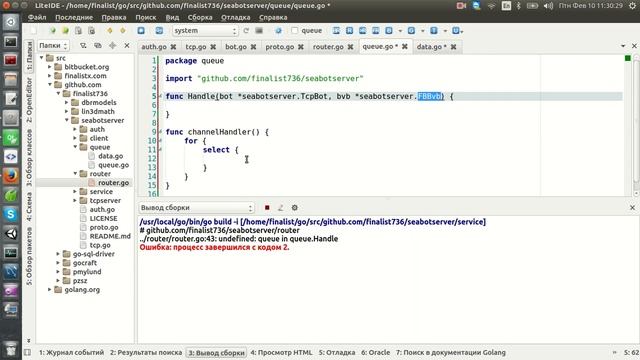Click the filter icon in folders panel
Screen dimensions: 640x360
coord(83,46)
